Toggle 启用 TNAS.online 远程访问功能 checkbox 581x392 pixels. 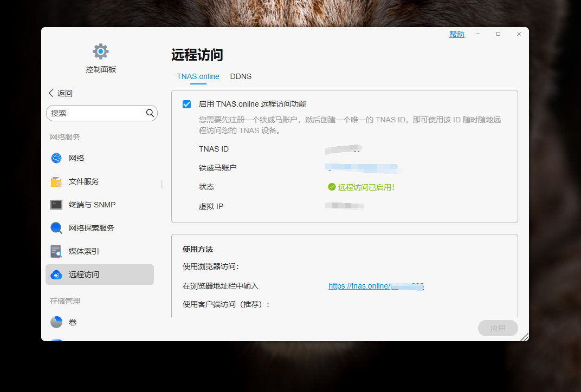187,104
